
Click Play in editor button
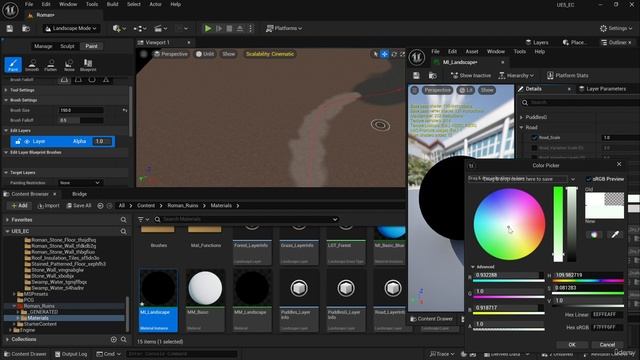208,28
